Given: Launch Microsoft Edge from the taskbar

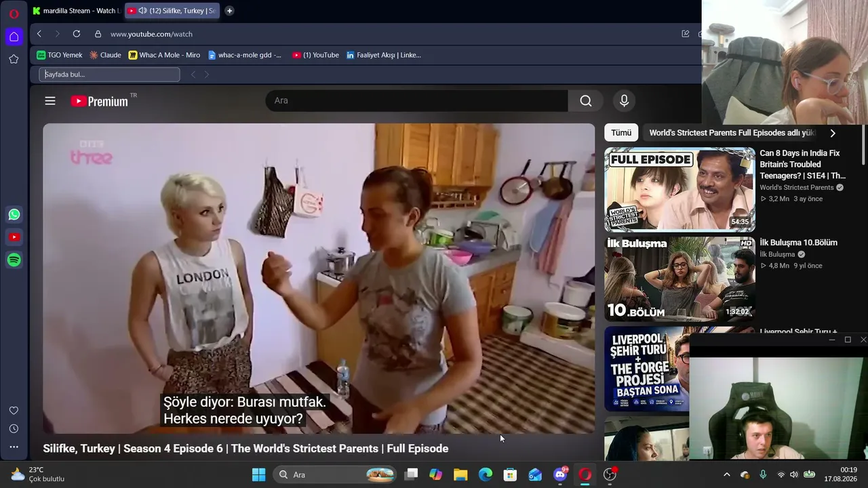Looking at the screenshot, I should (486, 474).
